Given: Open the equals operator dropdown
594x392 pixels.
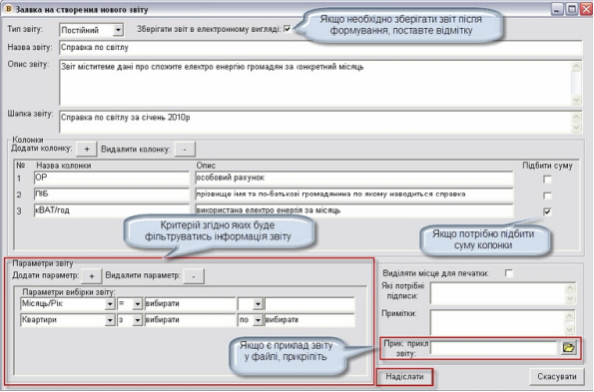Looking at the screenshot, I should 137,304.
